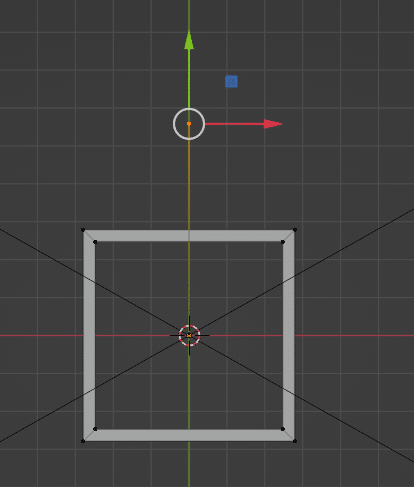
Task: Select the top-right outer corner vertex
Action: [295, 230]
